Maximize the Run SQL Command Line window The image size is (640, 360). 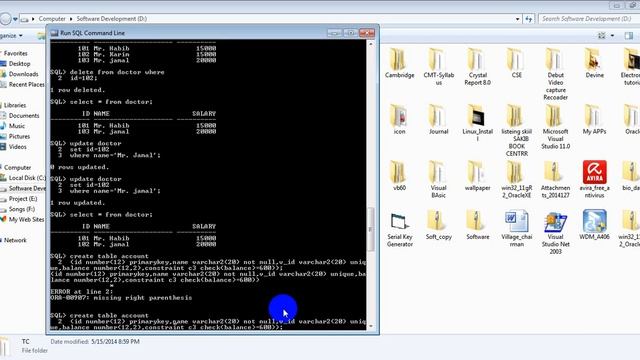(x=350, y=33)
